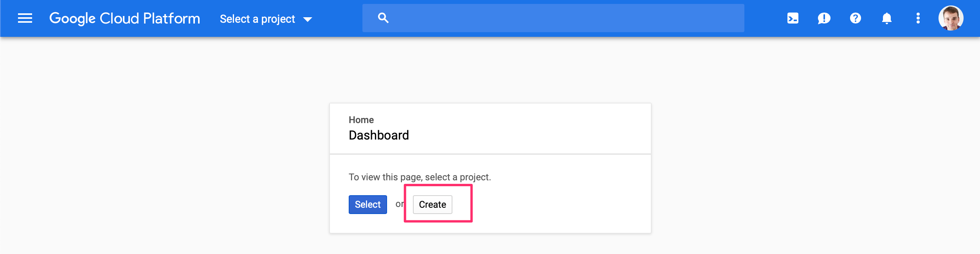Select the Dashboard heading

[379, 135]
